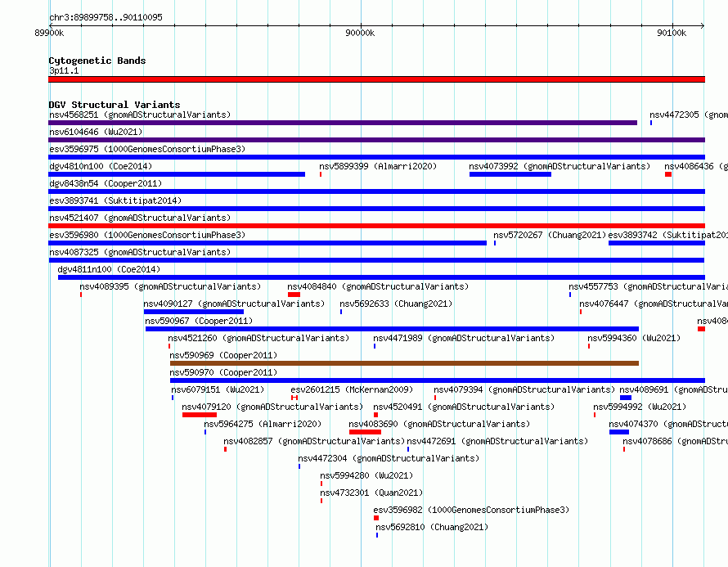The width and height of the screenshot is (728, 567).
Task: Click the red bar under nsv4079120
Action: click(x=200, y=415)
